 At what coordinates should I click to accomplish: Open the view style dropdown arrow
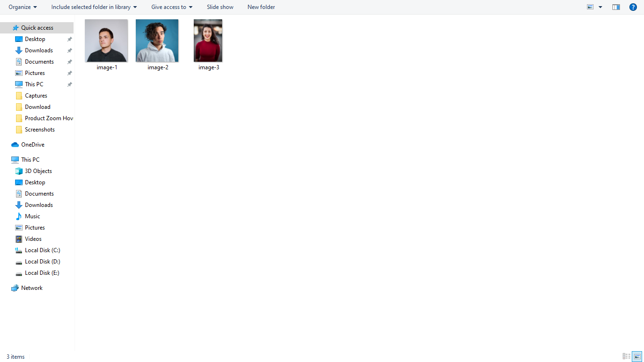600,7
